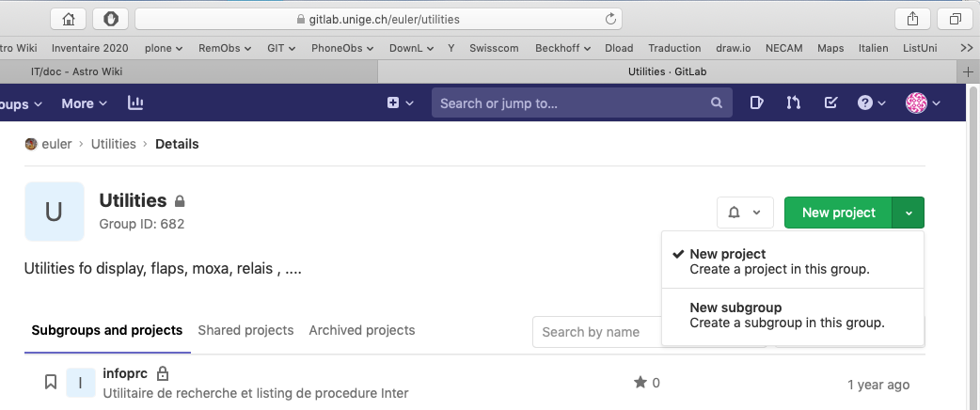
Task: Open the user avatar menu
Action: (x=923, y=103)
